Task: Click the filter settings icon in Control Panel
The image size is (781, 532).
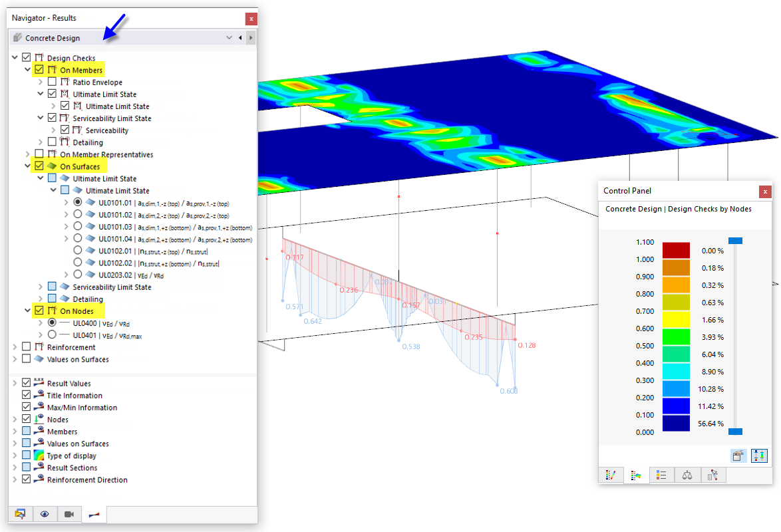Action: pos(712,475)
